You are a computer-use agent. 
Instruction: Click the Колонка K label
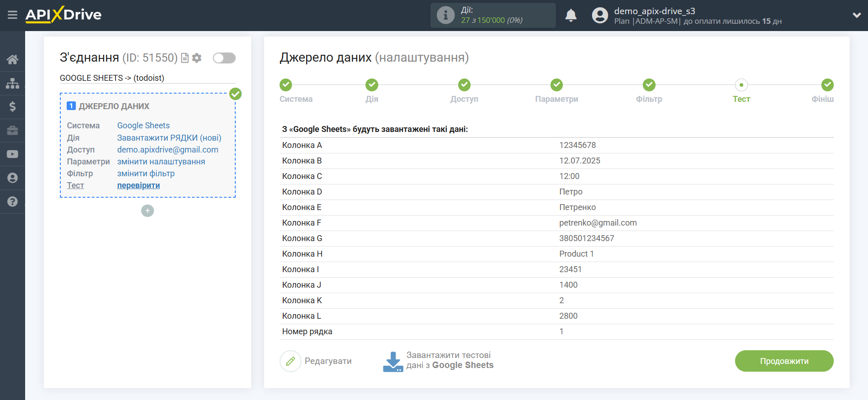[x=302, y=300]
